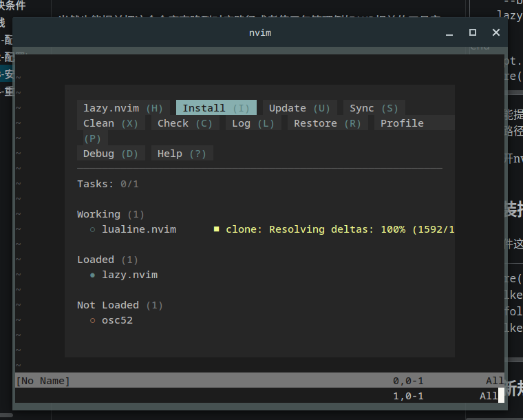This screenshot has width=523, height=420.
Task: Select the Install (I) tab
Action: [x=216, y=108]
